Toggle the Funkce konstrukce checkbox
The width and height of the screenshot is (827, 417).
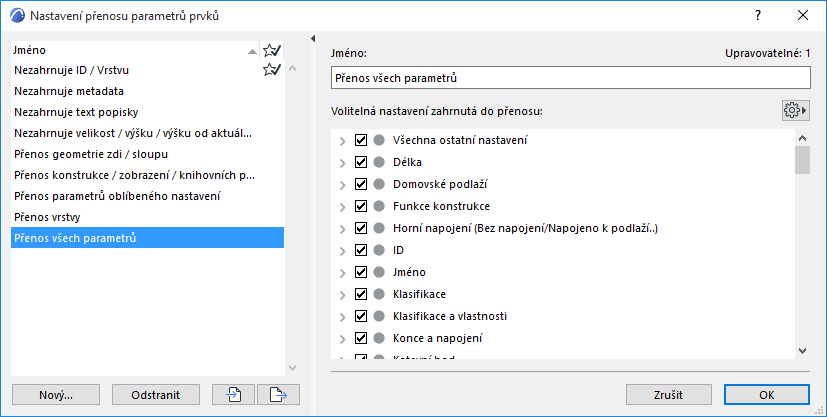click(362, 206)
